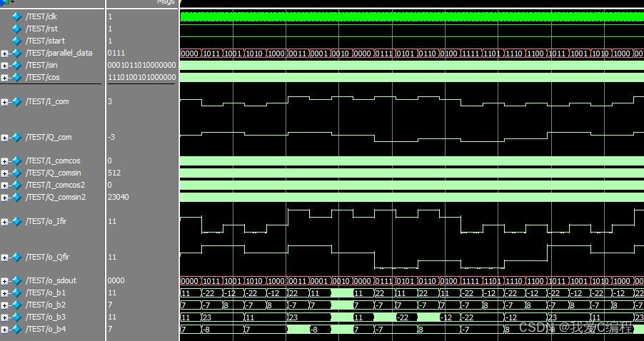Expand the o_b3 signal plus box
This screenshot has width=644, height=341.
(4, 317)
